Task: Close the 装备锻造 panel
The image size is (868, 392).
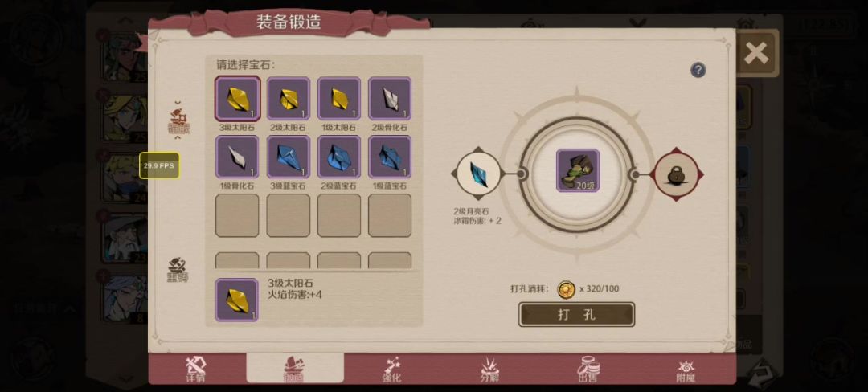Action: tap(756, 53)
